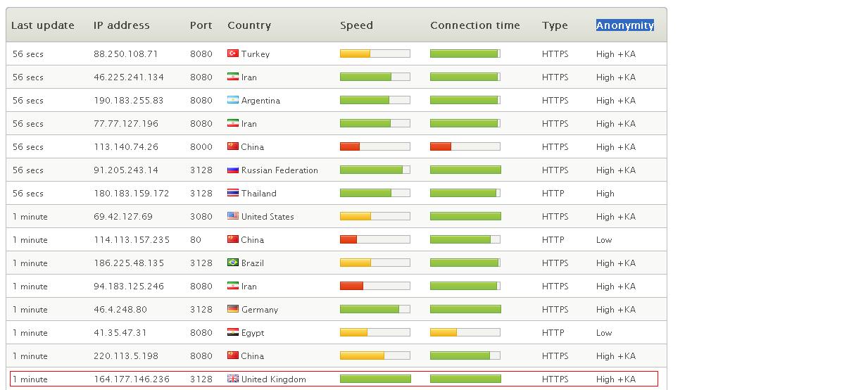
Task: Sort by the Connection time column header
Action: click(475, 25)
